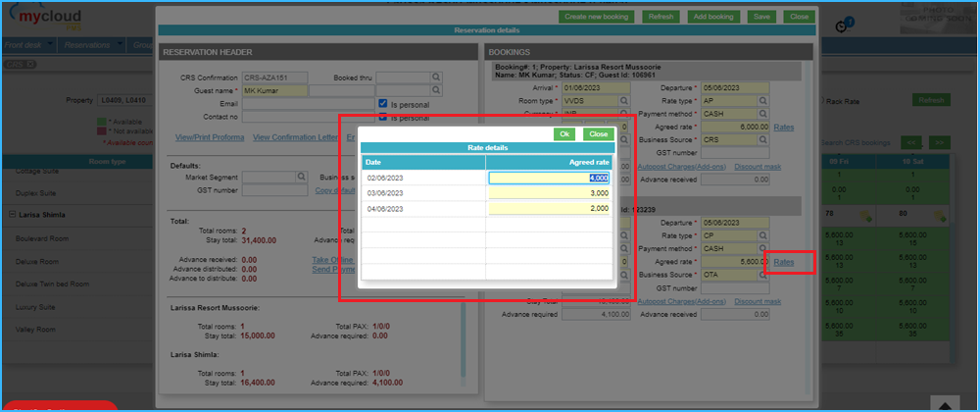The width and height of the screenshot is (980, 412).
Task: Click search icon next to OTA Business Source
Action: (x=761, y=276)
